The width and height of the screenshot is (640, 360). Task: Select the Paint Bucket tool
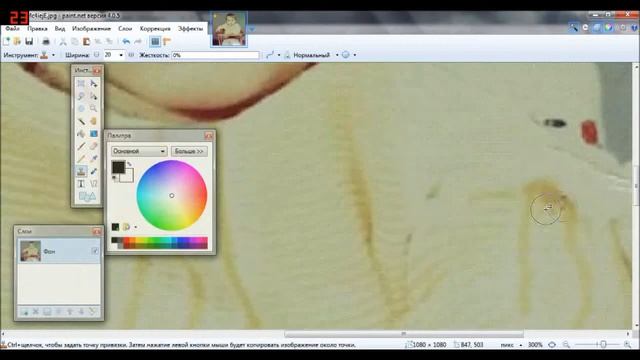81,134
